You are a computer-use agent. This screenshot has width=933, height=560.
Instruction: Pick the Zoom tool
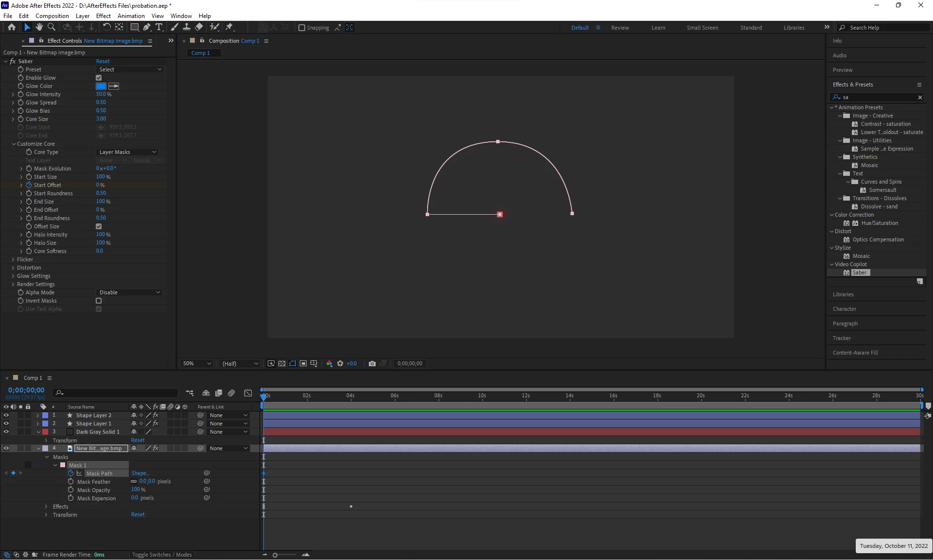click(51, 27)
